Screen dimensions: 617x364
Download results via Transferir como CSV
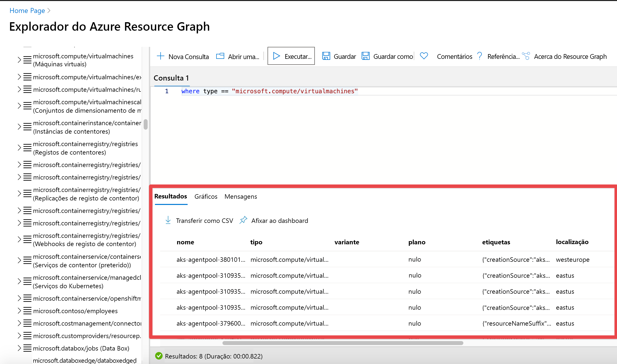199,221
